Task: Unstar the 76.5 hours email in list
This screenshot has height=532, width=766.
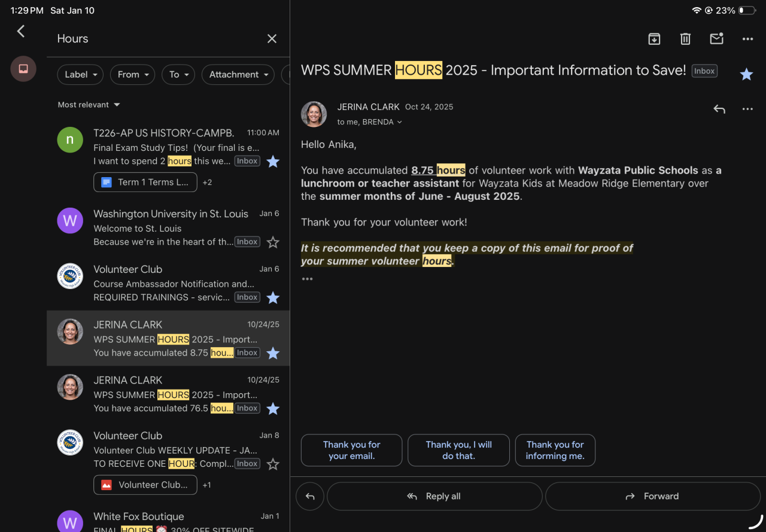Action: 273,409
